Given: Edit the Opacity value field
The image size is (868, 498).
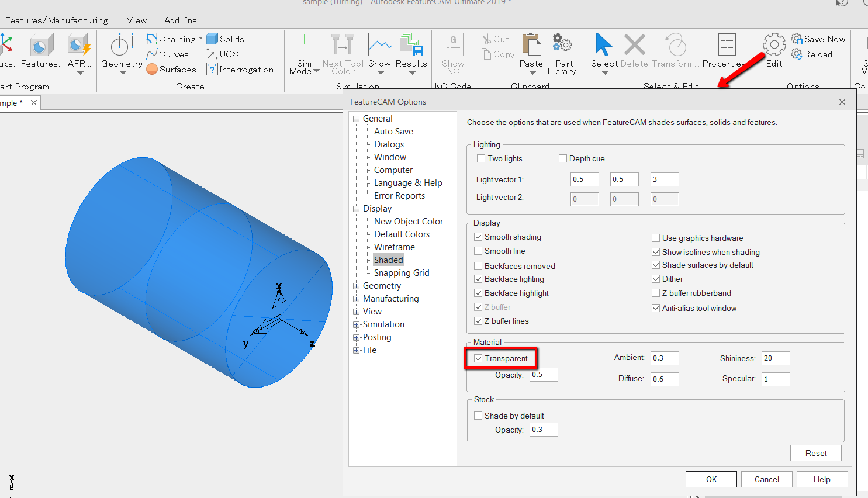Looking at the screenshot, I should 543,375.
